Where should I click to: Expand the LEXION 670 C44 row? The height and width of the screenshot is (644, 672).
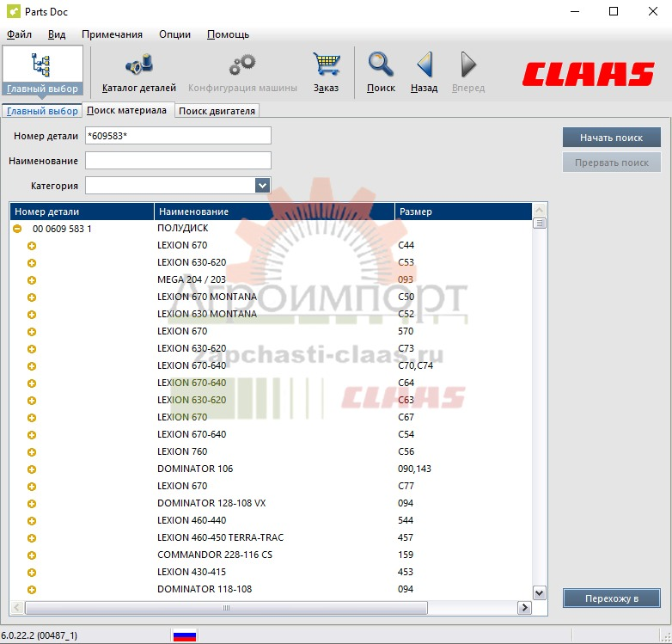pos(32,246)
